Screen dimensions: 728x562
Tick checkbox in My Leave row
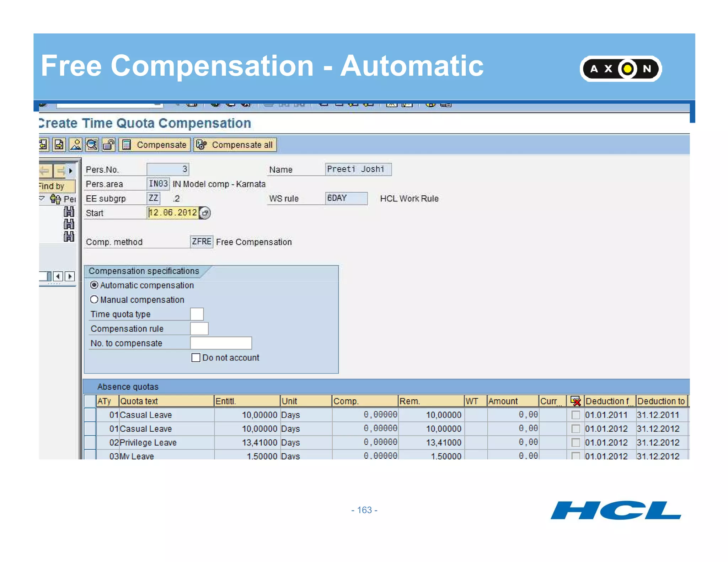coord(576,455)
